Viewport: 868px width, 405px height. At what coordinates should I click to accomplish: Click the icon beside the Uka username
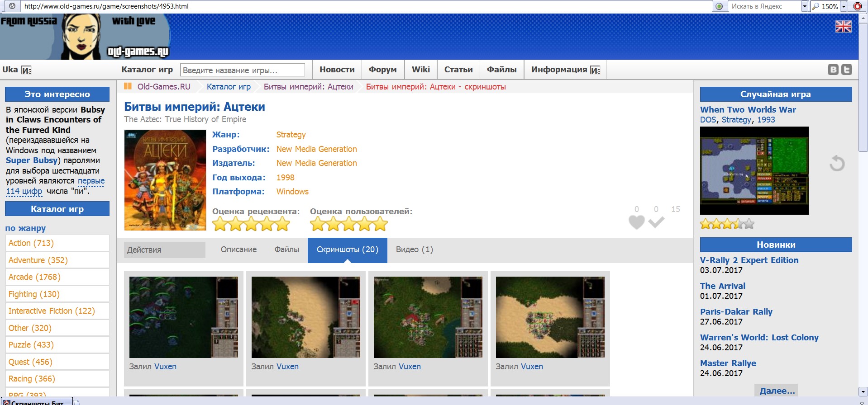pyautogui.click(x=26, y=70)
